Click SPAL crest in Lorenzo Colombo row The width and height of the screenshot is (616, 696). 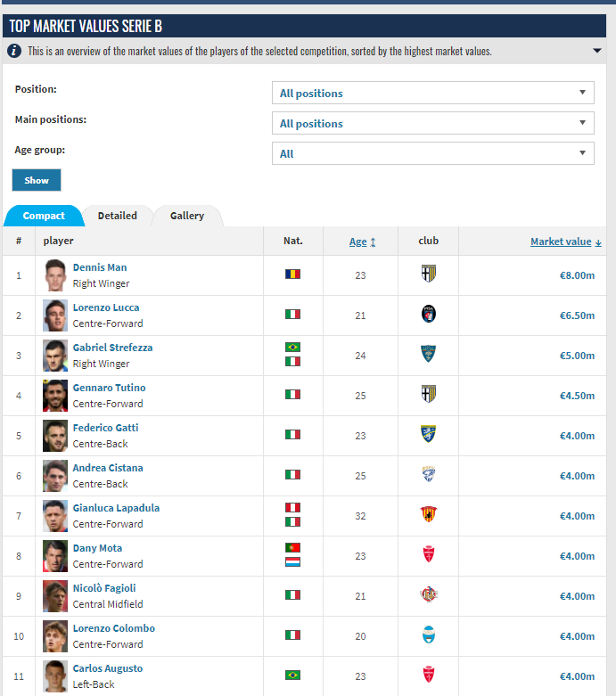coord(429,635)
